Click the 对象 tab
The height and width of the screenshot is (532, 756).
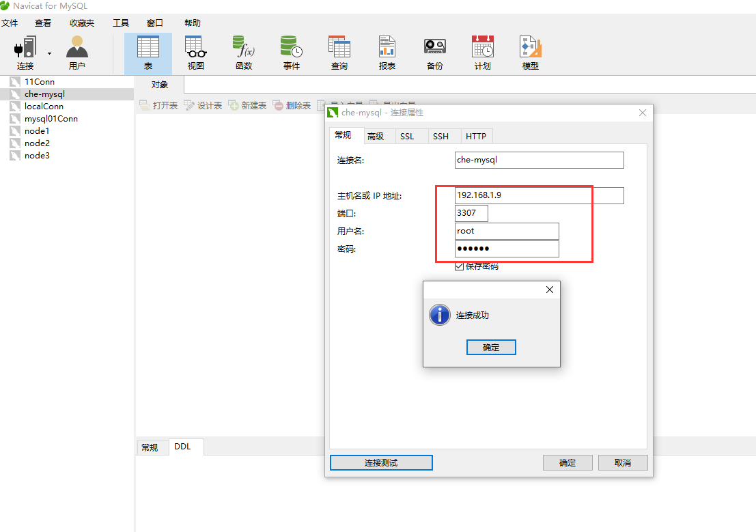(x=160, y=85)
